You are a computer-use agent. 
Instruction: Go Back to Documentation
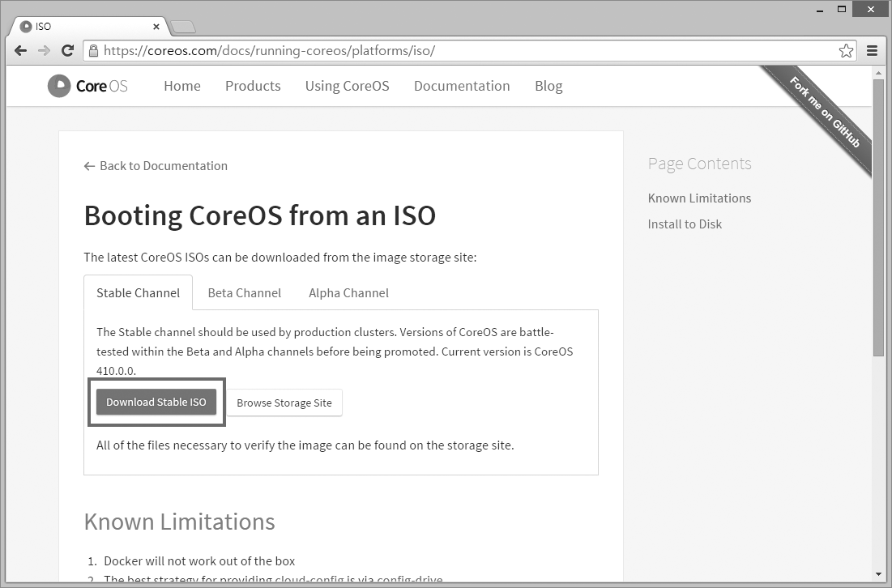pos(156,166)
